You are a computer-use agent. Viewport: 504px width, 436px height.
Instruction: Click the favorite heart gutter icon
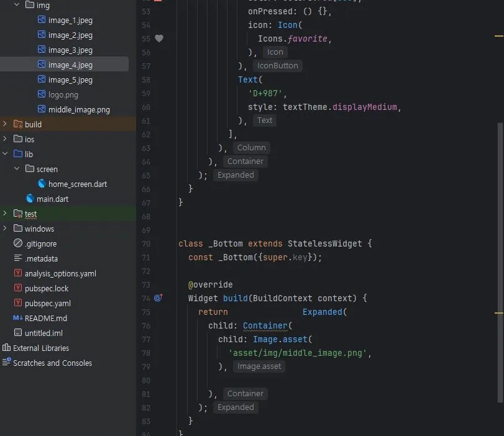158,39
